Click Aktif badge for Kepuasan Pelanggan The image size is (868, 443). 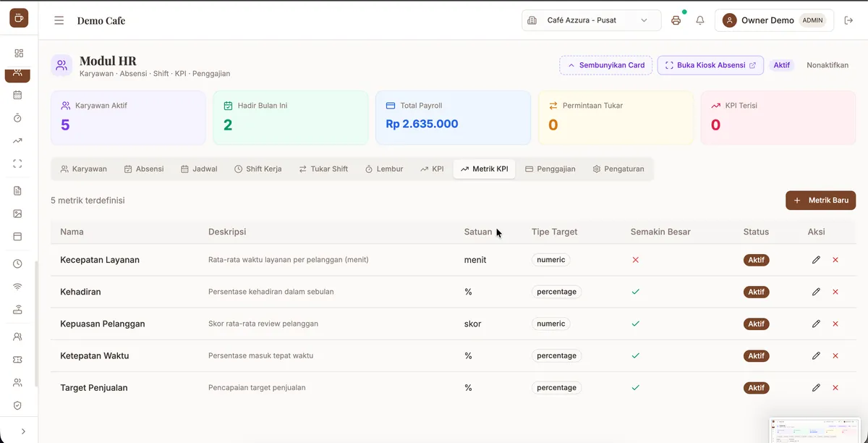[x=757, y=324]
